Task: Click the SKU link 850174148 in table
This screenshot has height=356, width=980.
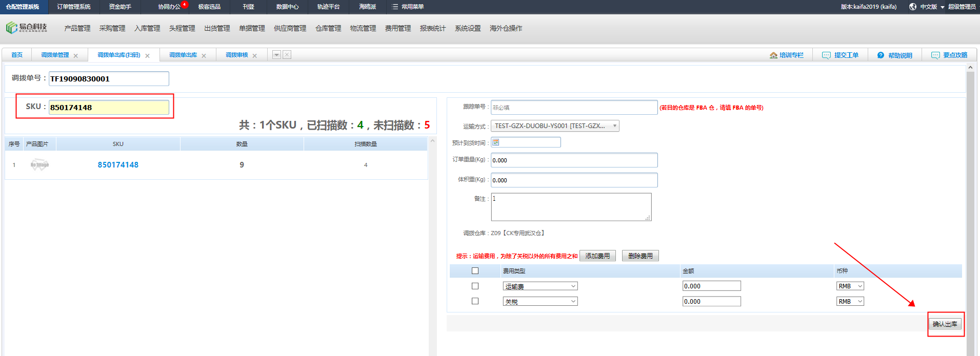Action: pyautogui.click(x=118, y=165)
